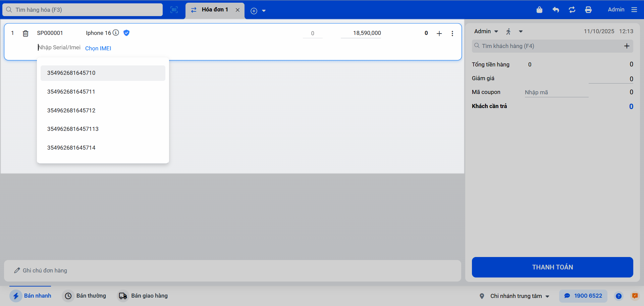Switch to the Bán nhanh tab
644x306 pixels.
pos(31,296)
